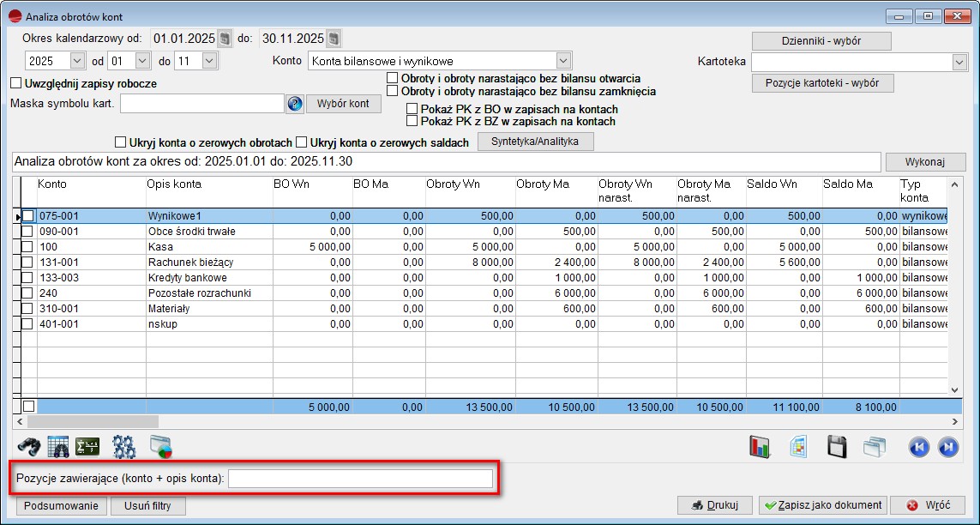Click the binoculars search icon
Screen dimensions: 980x525
(x=29, y=446)
